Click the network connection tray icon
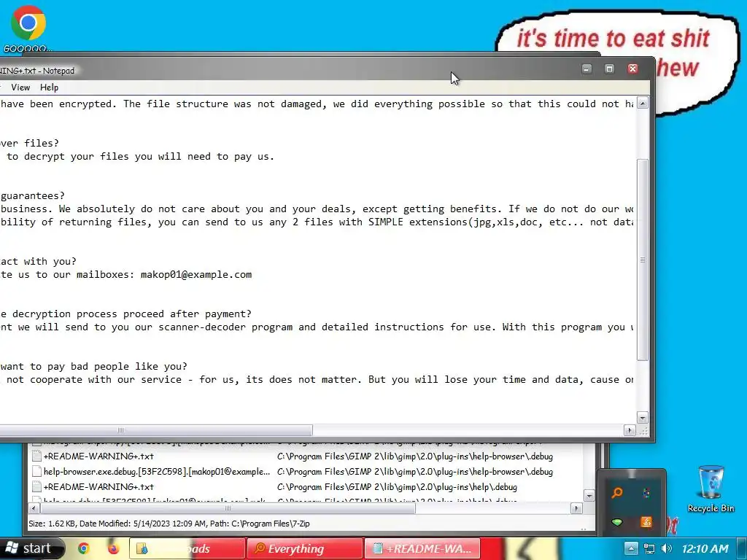 (649, 548)
